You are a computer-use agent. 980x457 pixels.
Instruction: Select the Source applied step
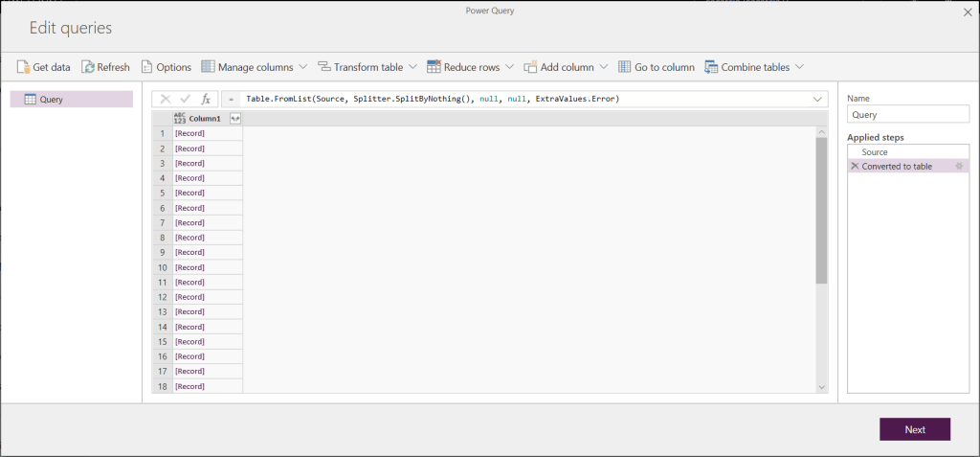coord(875,152)
